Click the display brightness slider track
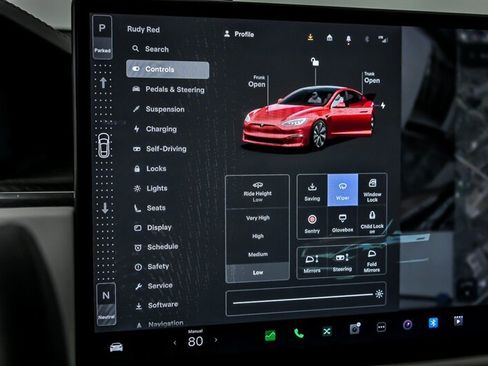This screenshot has height=366, width=488. pyautogui.click(x=303, y=299)
